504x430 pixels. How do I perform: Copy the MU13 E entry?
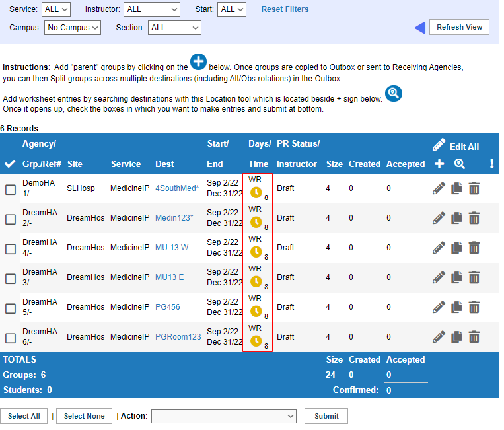(x=456, y=277)
